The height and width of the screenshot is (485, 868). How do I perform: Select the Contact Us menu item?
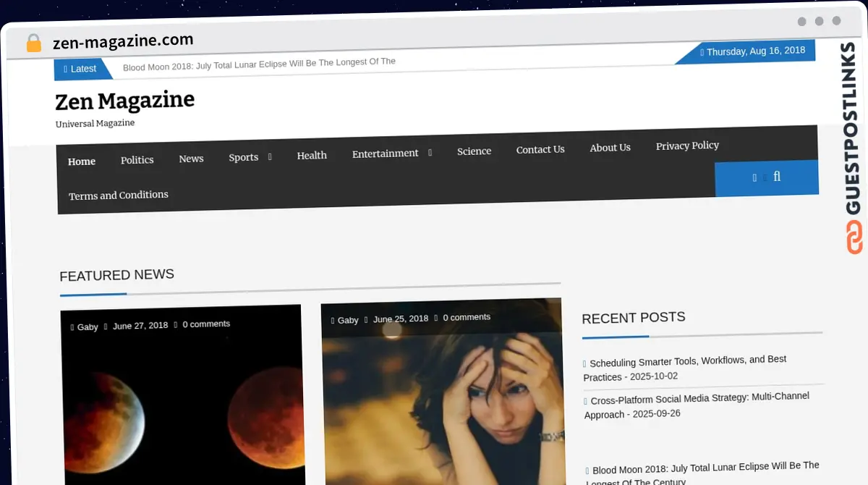click(540, 149)
